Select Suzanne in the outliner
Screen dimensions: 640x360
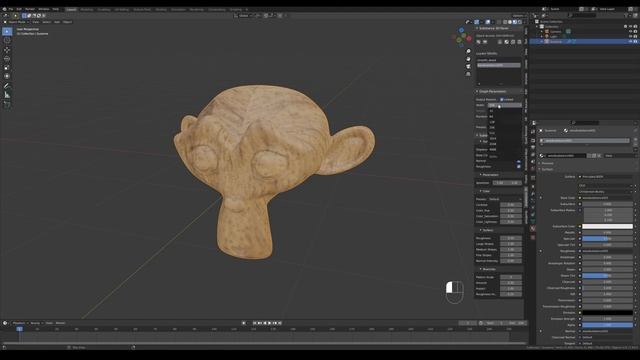556,41
